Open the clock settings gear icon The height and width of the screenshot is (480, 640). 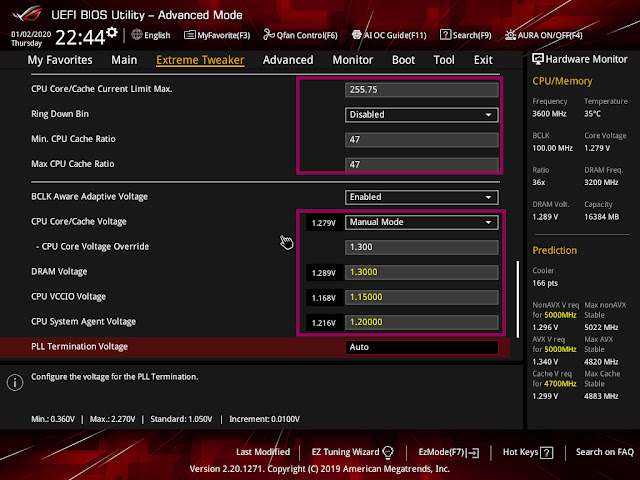tap(112, 32)
